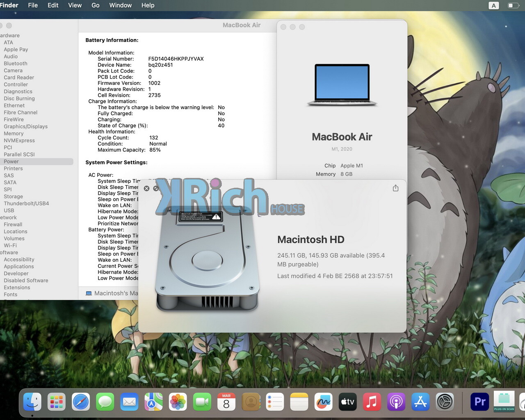Screen dimensions: 525x420
Task: Select Printers in the sidebar
Action: pyautogui.click(x=13, y=169)
